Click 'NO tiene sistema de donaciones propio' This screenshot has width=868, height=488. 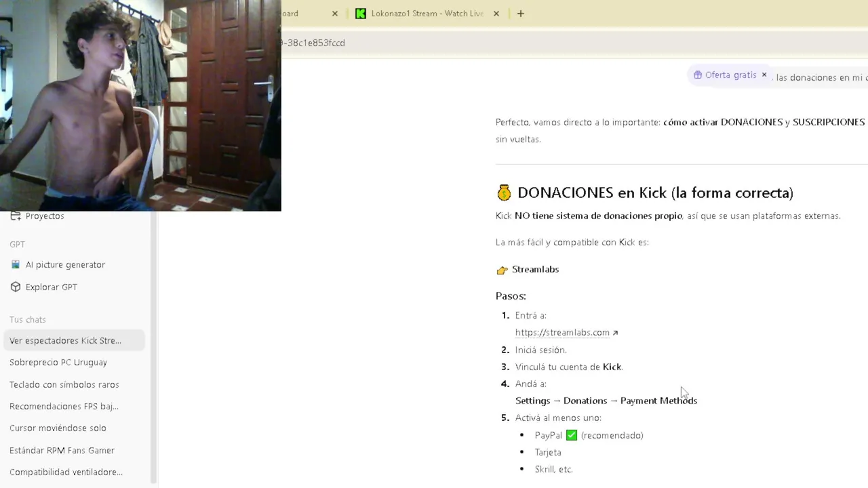click(x=598, y=216)
